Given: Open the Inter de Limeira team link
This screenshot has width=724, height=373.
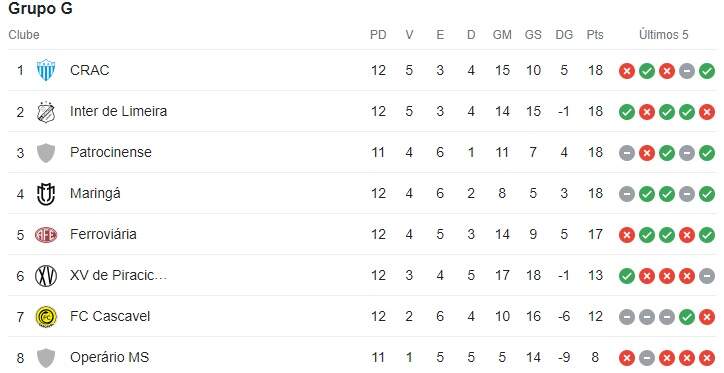Looking at the screenshot, I should click(118, 111).
